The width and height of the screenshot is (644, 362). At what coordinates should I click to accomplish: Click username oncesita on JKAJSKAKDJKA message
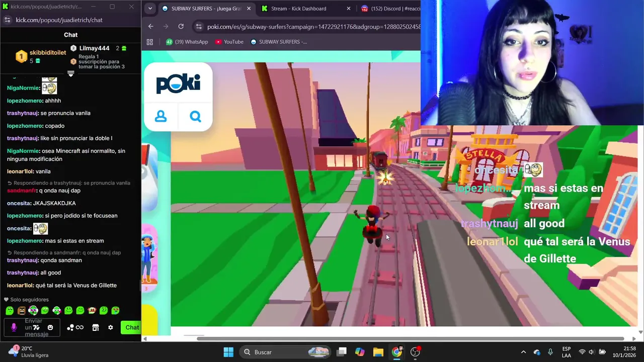tap(19, 203)
